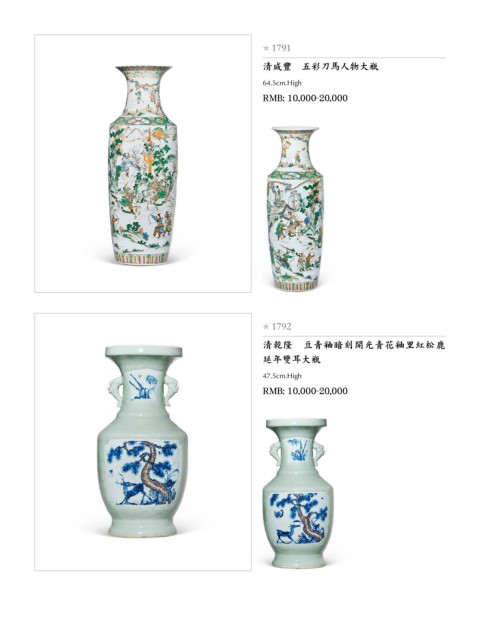Click the 清乾隆 豆青釉 vase title text

pos(354,352)
